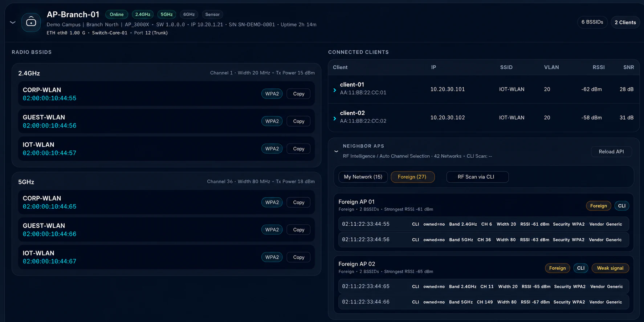Expand client-01 row details

pos(335,90)
